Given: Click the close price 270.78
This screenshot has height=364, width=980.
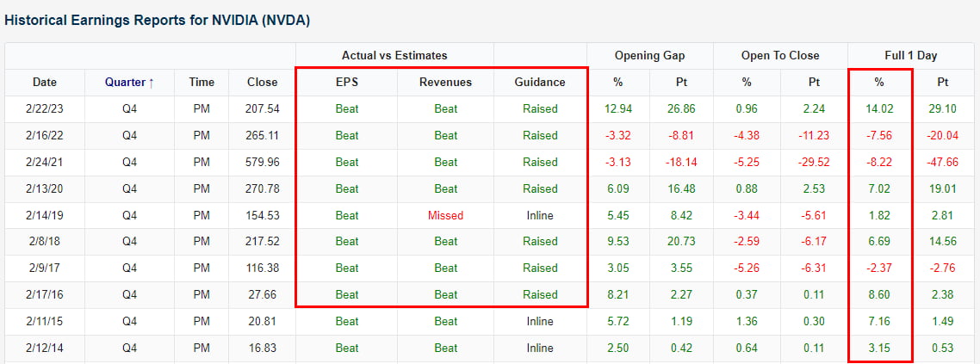Looking at the screenshot, I should [262, 188].
